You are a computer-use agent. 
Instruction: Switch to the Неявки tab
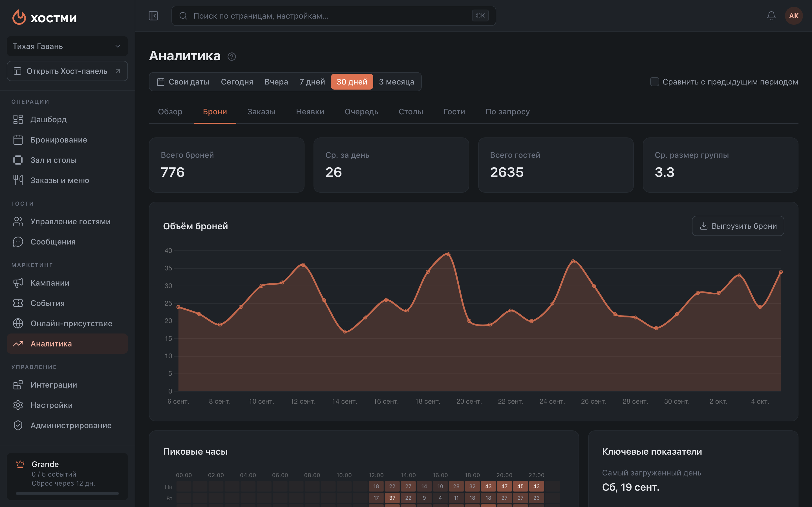coord(310,112)
